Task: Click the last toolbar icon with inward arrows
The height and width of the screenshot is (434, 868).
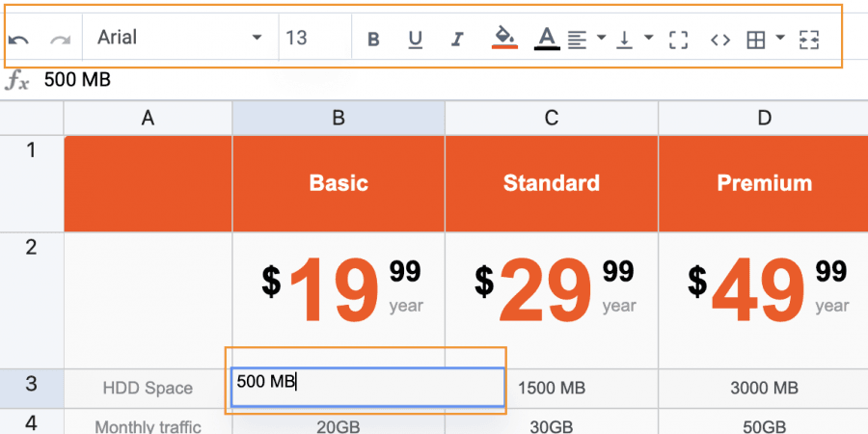Action: pos(809,40)
